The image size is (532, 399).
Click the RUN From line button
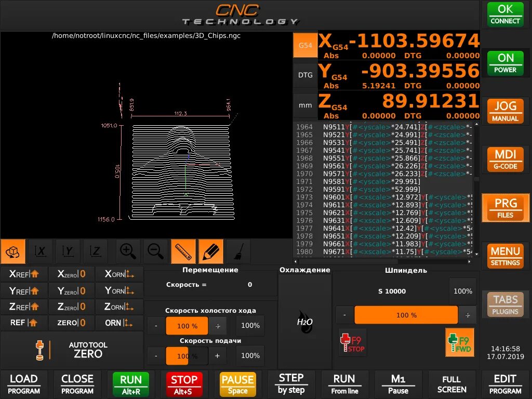coord(344,384)
